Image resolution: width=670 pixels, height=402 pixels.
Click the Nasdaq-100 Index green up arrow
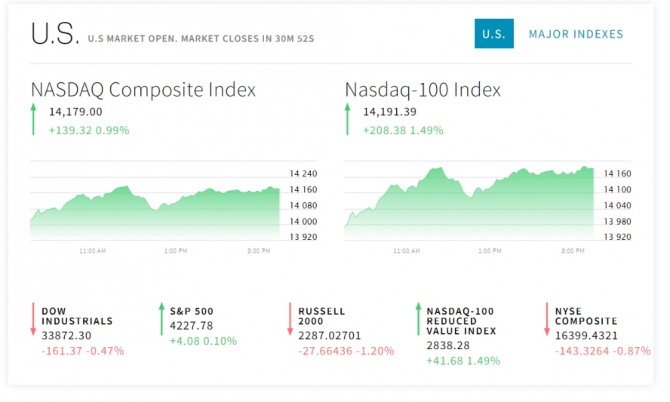(348, 120)
